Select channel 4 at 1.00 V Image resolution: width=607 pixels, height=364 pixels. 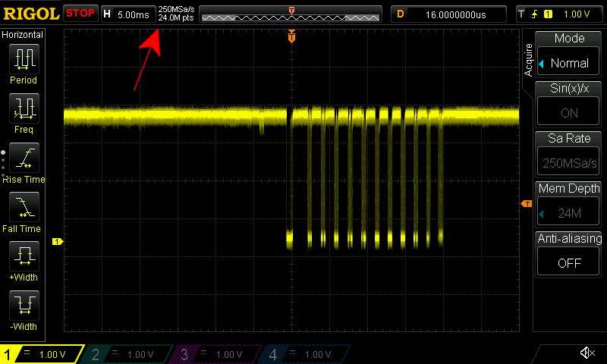306,354
